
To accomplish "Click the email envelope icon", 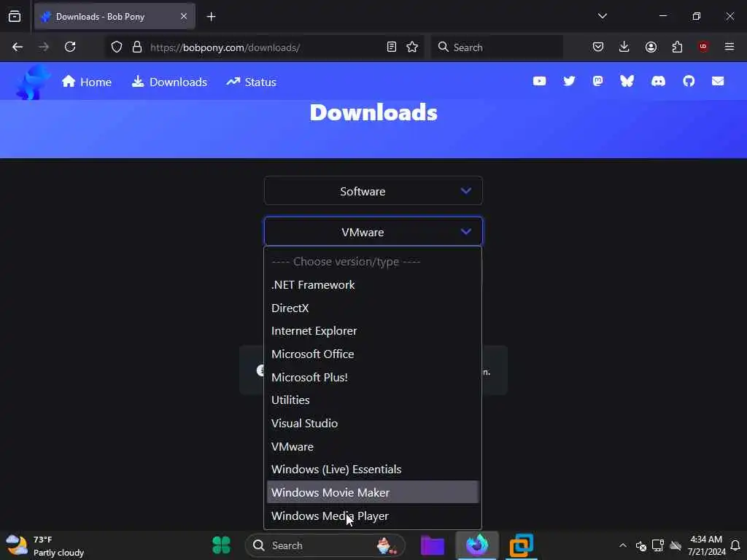I will point(718,81).
